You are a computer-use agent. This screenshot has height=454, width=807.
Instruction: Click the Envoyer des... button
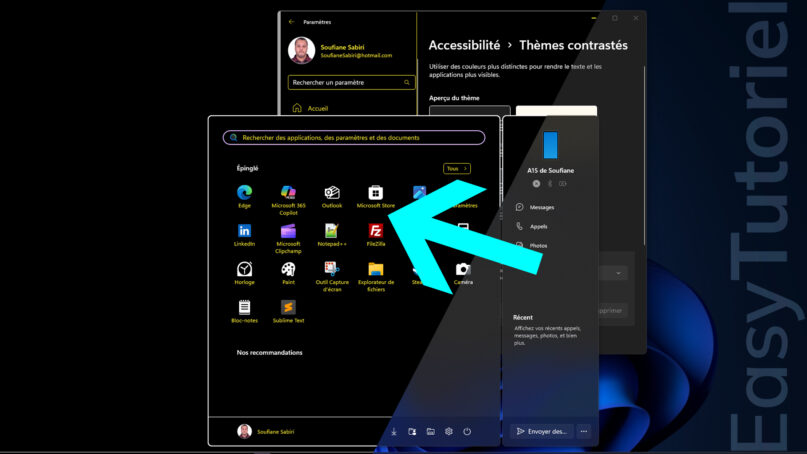[x=541, y=431]
